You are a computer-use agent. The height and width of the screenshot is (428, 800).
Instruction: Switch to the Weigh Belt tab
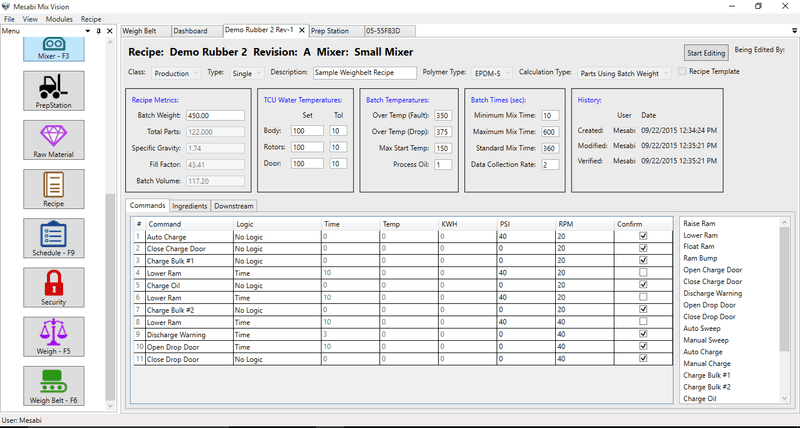[x=145, y=31]
